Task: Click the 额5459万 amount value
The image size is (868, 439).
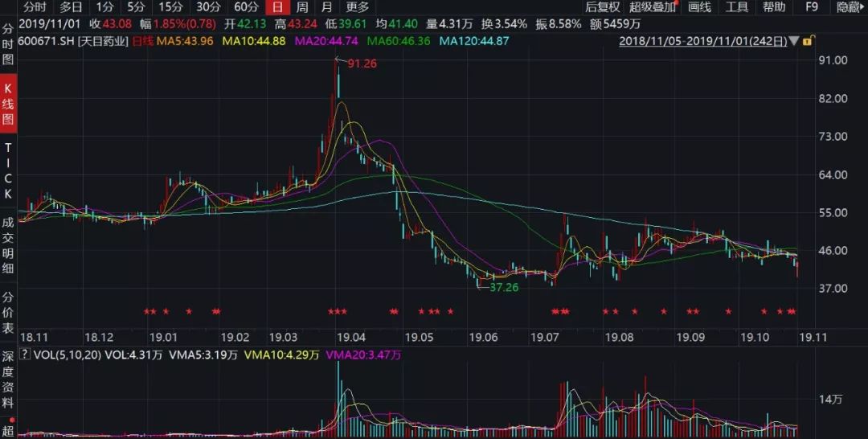Action: pos(615,24)
